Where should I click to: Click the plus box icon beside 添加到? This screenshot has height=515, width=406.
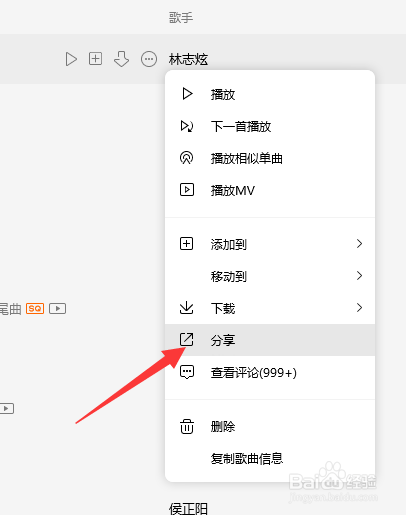(x=187, y=244)
